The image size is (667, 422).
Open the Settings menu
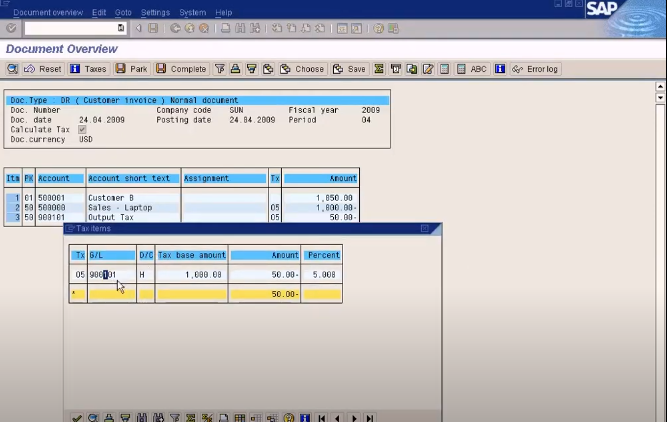point(155,12)
